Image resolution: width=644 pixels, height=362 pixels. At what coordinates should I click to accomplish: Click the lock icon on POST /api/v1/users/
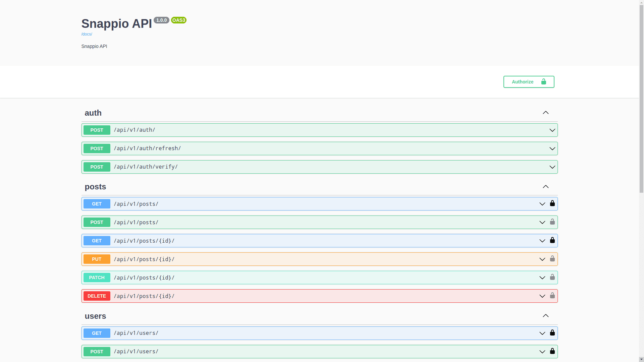tap(552, 351)
